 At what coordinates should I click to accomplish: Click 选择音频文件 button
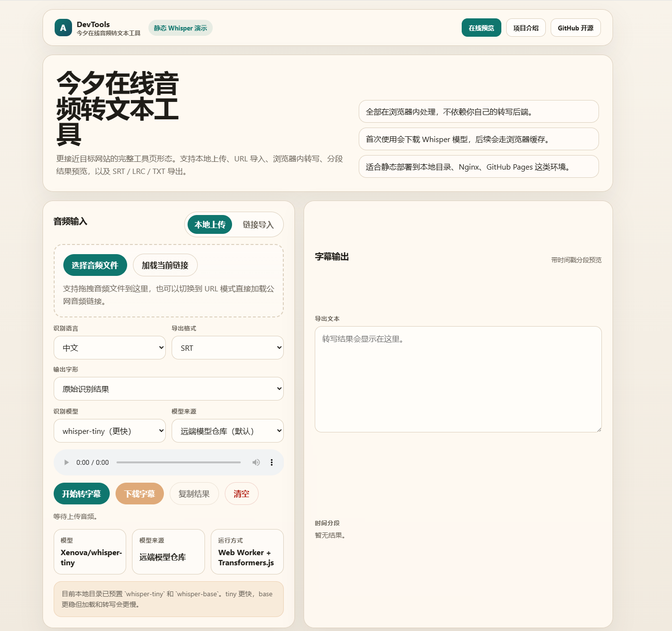point(95,265)
